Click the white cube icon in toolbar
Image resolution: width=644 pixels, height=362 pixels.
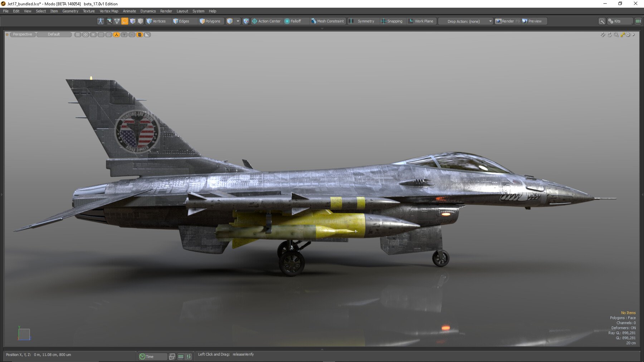click(x=132, y=21)
